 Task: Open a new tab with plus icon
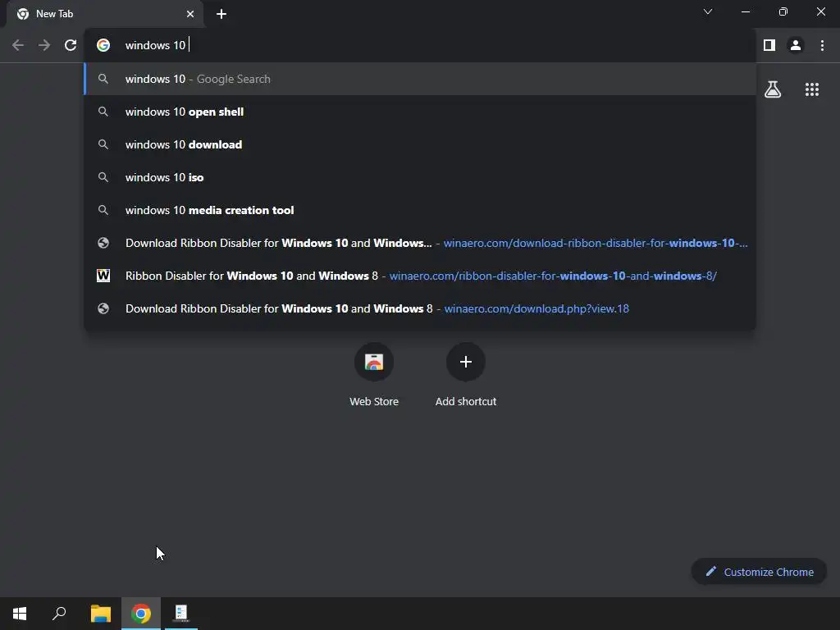pyautogui.click(x=221, y=14)
